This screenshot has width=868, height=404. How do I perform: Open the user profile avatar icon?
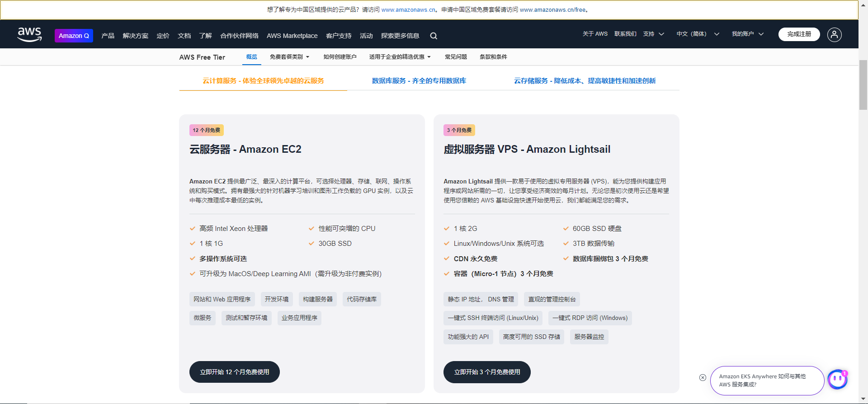tap(834, 34)
